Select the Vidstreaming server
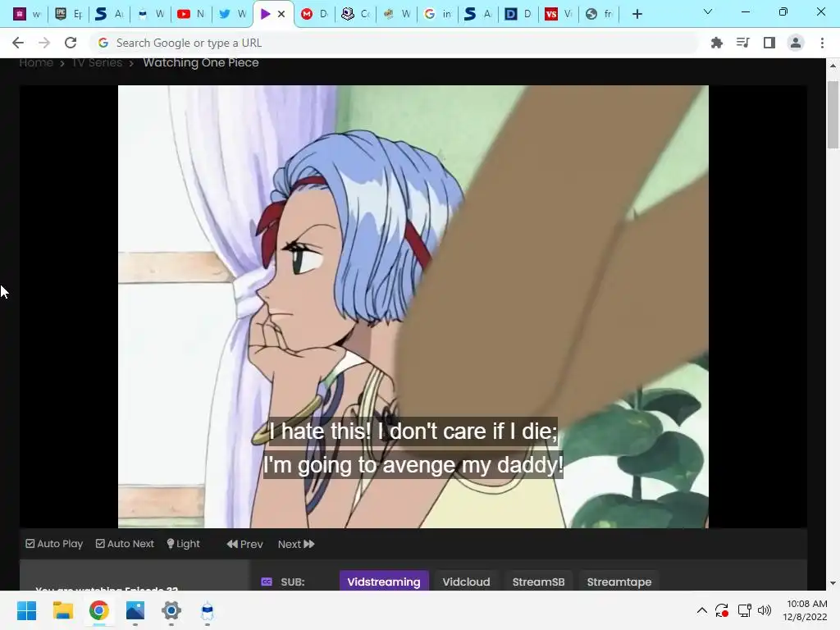 point(384,582)
